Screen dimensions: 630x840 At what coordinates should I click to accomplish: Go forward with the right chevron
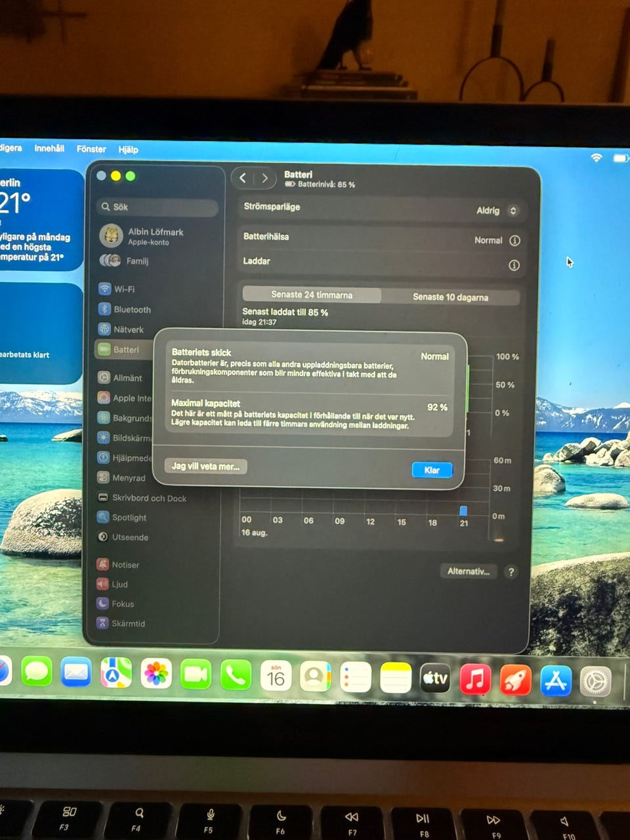pos(264,178)
